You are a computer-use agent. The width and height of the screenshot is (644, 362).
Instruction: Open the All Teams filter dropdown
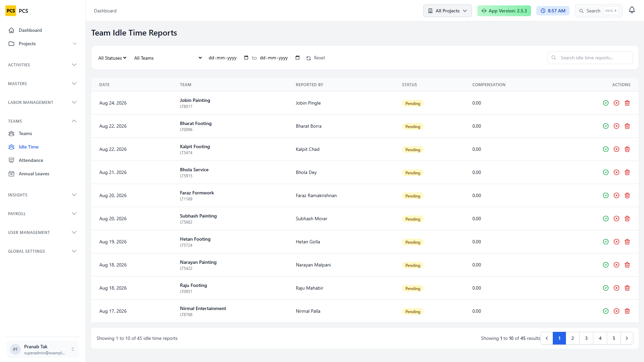168,58
